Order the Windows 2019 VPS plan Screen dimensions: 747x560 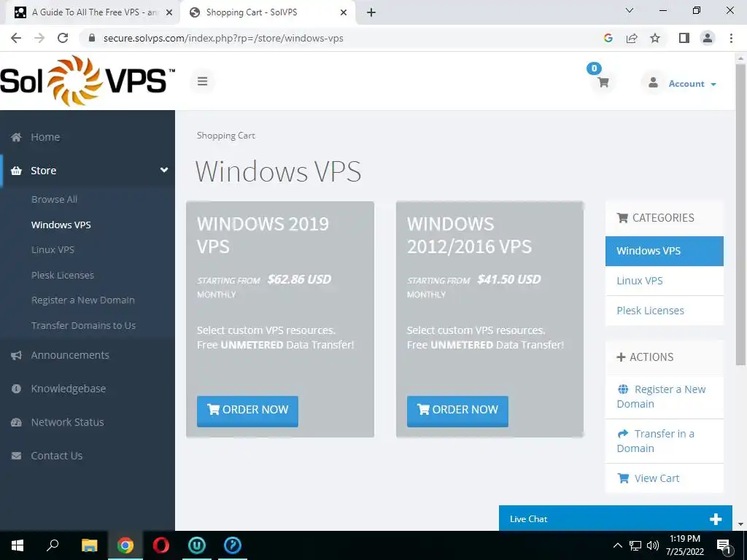tap(248, 411)
